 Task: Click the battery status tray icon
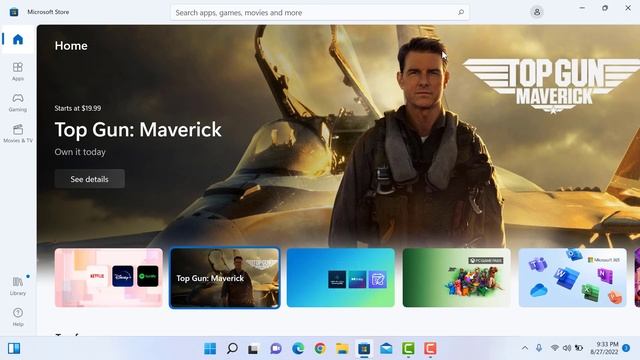coord(579,348)
